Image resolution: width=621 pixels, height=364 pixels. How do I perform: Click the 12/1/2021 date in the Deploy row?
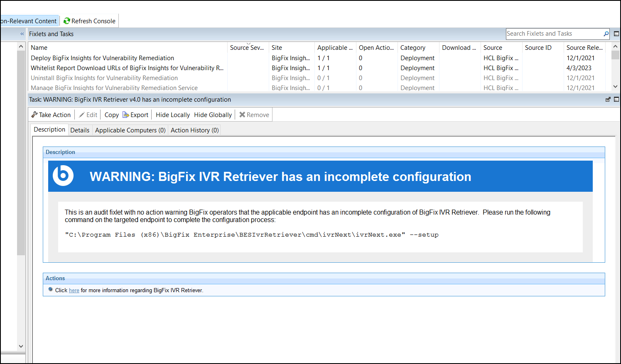[581, 58]
